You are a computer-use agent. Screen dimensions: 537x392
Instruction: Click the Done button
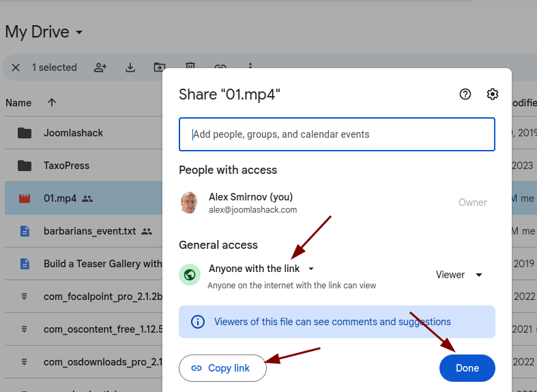(x=467, y=368)
